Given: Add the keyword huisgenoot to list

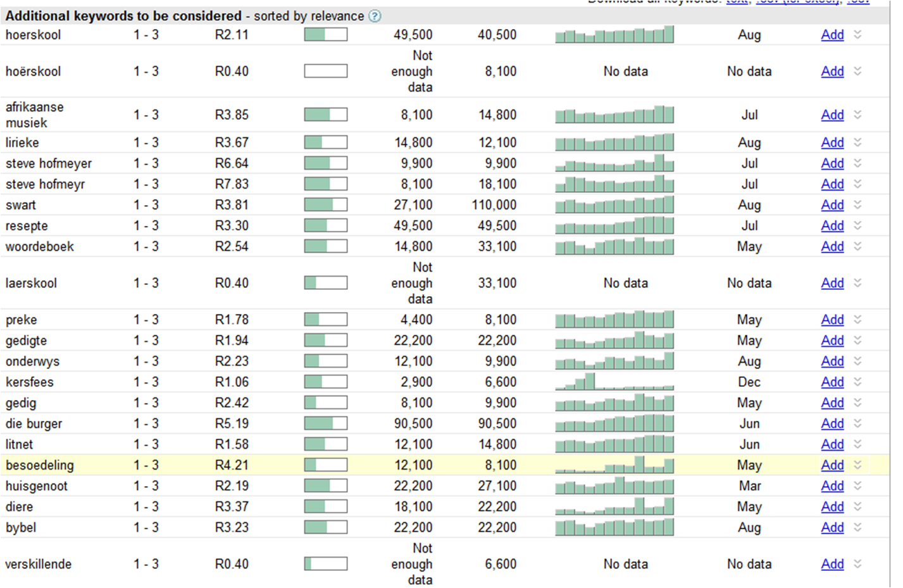Looking at the screenshot, I should [832, 486].
